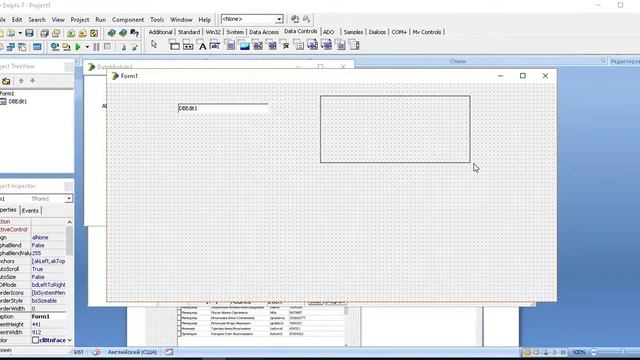Click the Add file to project icon
The image size is (640, 360).
71,33
